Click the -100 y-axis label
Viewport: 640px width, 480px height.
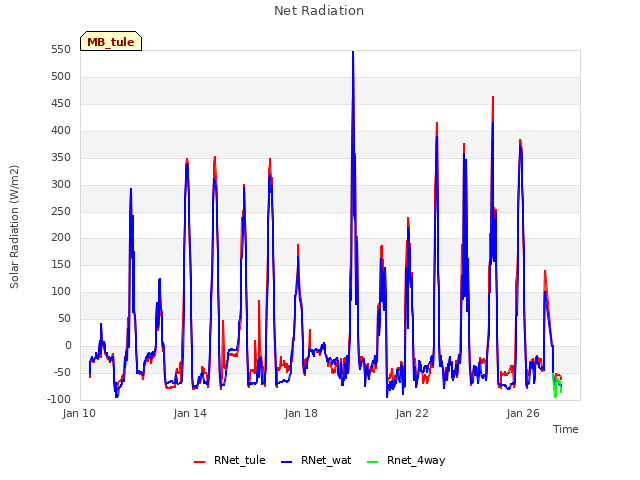pyautogui.click(x=59, y=399)
